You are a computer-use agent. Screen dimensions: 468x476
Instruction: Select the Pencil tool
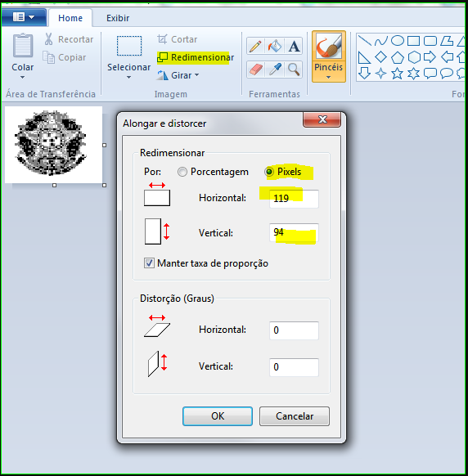pos(256,46)
